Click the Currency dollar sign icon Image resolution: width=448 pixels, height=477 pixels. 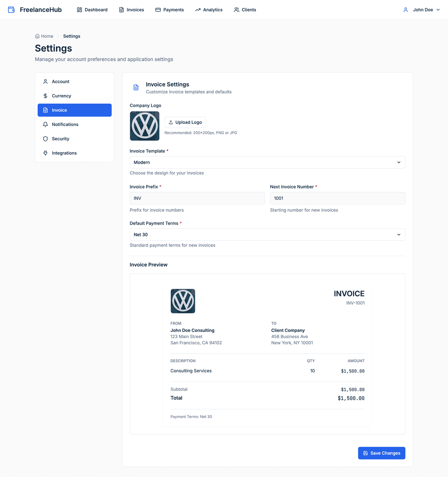click(x=46, y=96)
